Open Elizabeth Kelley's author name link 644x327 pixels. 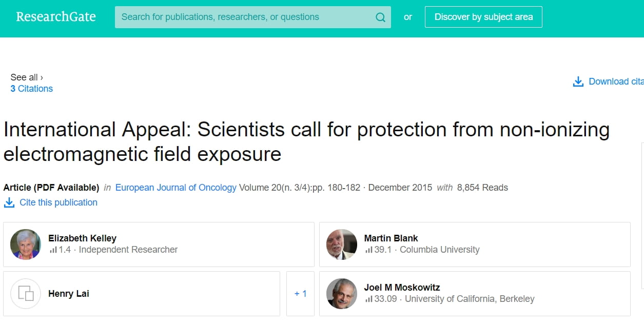(82, 238)
